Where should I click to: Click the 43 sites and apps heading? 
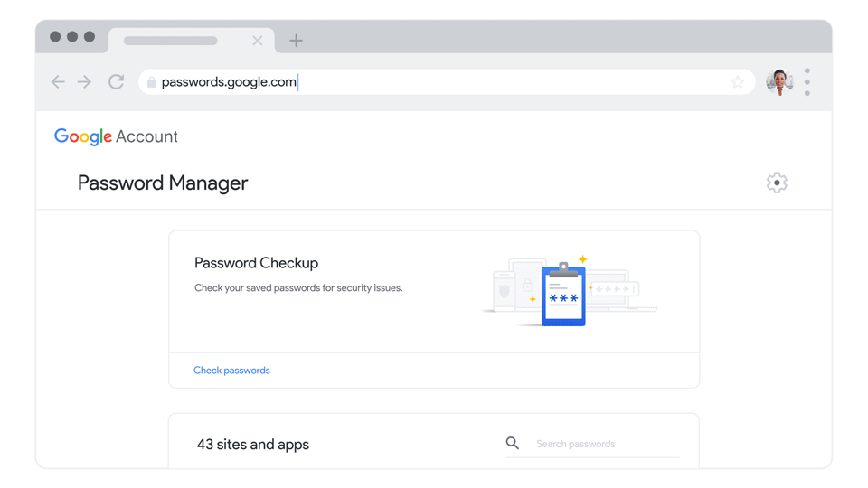(253, 445)
